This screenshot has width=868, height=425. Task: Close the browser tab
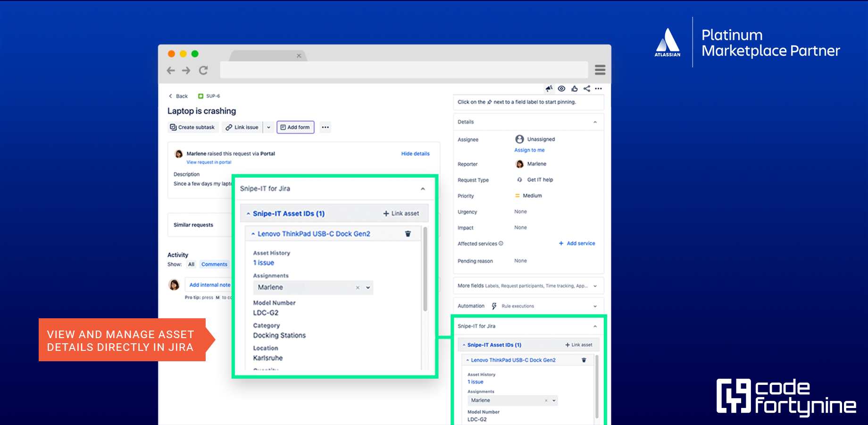coord(299,56)
